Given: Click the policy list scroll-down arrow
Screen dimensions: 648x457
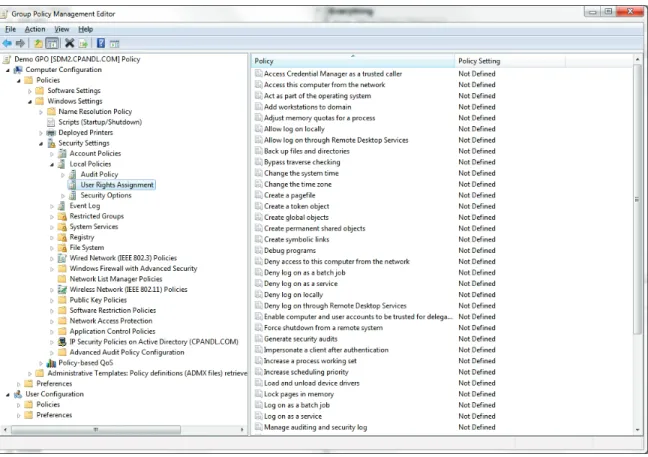Looking at the screenshot, I should tap(637, 430).
